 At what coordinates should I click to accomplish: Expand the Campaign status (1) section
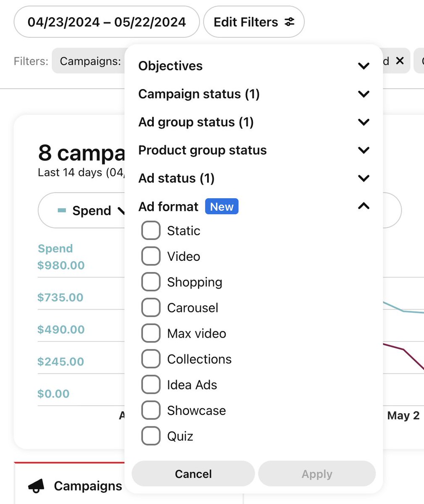coord(254,94)
